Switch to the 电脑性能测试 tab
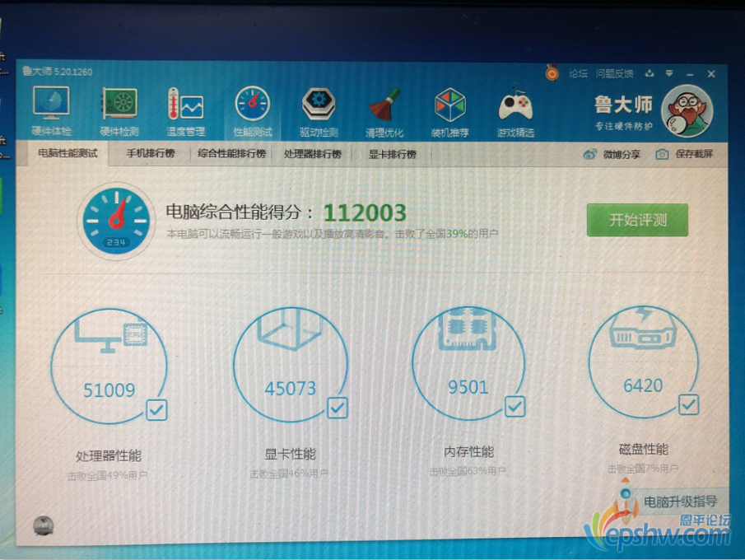The image size is (745, 560). click(68, 153)
